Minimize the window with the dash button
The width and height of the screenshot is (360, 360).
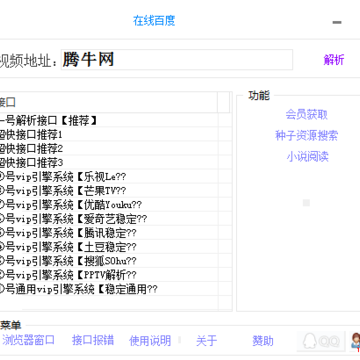click(x=337, y=22)
